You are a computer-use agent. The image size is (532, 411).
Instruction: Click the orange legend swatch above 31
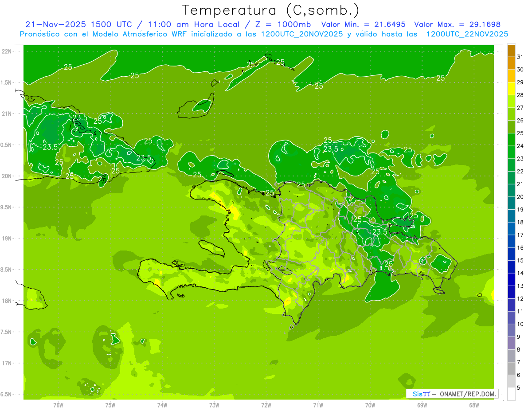click(511, 51)
